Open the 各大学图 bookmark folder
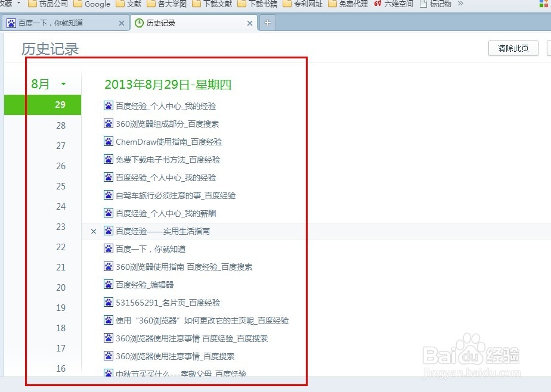 pyautogui.click(x=166, y=4)
